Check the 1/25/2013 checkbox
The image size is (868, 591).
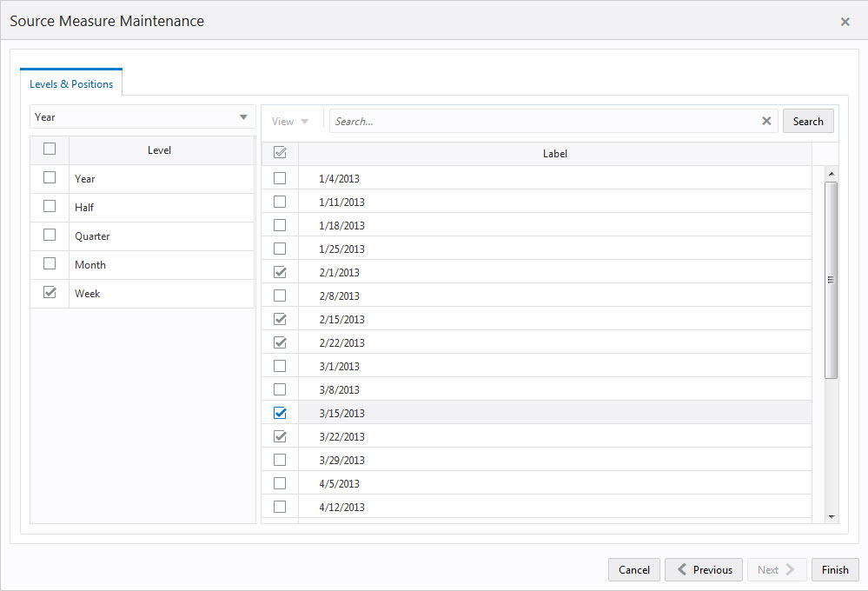(x=280, y=249)
